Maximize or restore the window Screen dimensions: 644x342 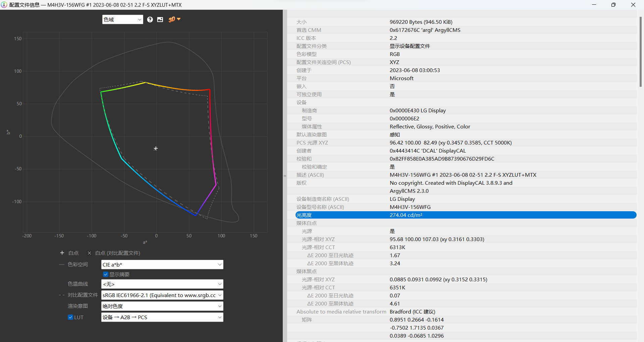coord(613,5)
